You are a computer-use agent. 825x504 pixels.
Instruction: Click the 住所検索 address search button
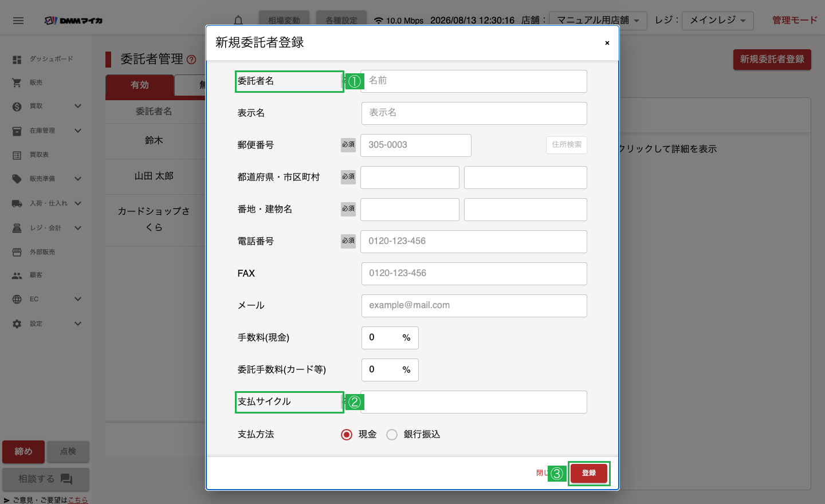click(567, 145)
